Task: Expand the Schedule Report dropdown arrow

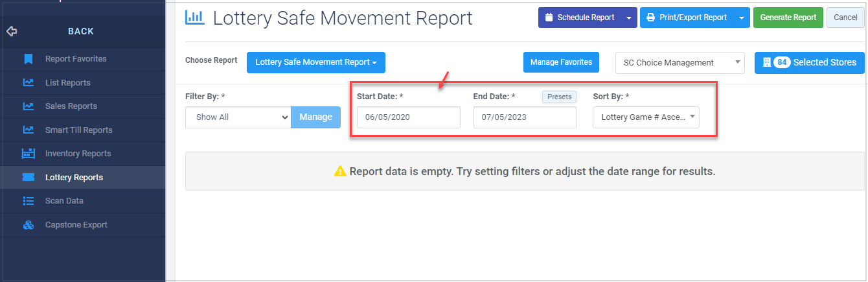Action: [629, 18]
